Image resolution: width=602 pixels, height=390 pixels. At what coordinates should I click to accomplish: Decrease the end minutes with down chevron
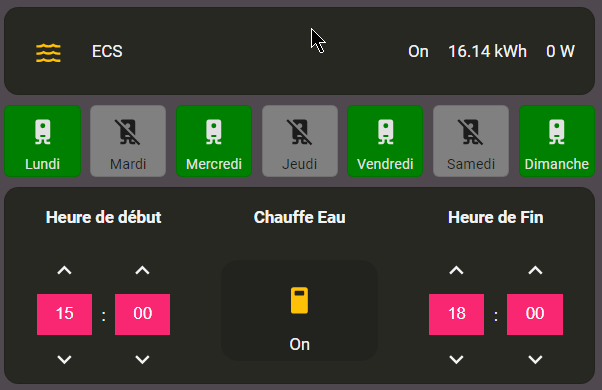[x=535, y=359]
